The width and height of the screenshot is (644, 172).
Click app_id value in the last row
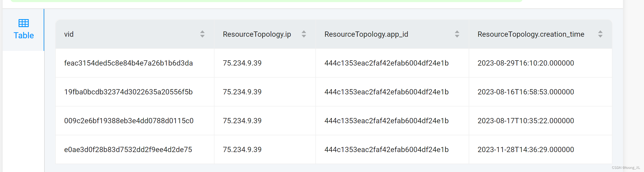(386, 150)
